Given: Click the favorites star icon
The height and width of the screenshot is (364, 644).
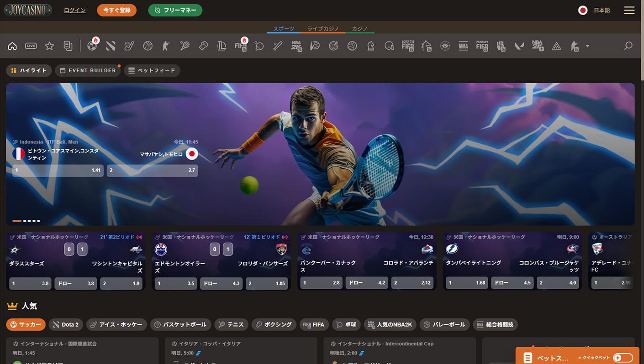Looking at the screenshot, I should pos(49,46).
